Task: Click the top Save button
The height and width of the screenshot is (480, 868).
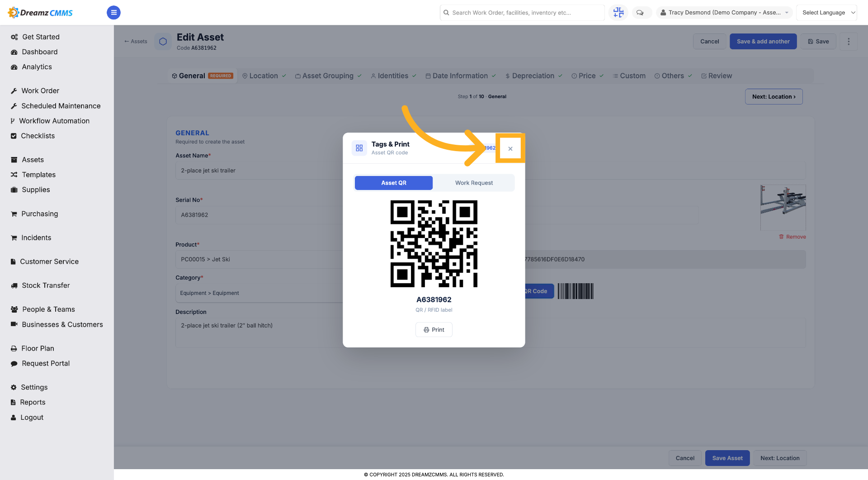Action: (818, 41)
